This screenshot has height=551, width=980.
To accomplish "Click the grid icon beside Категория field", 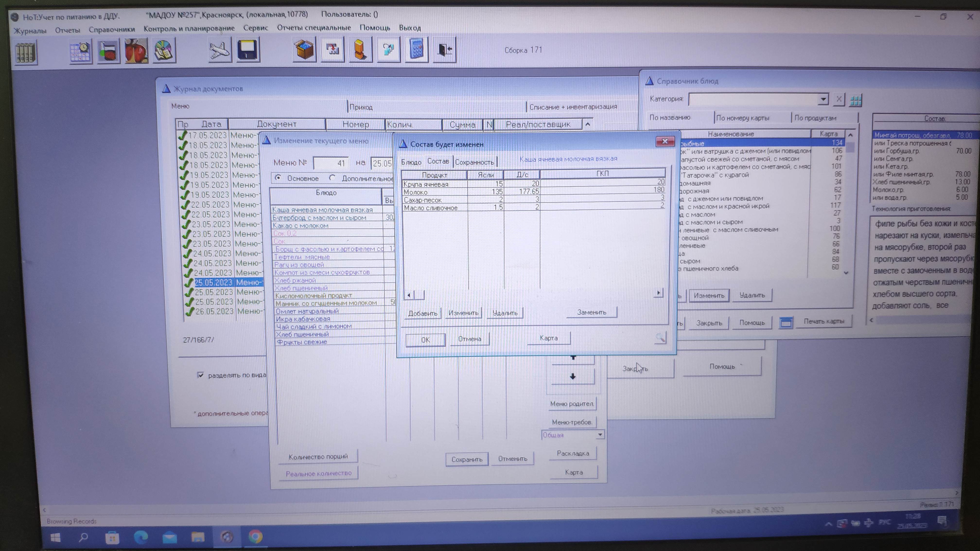I will click(856, 100).
